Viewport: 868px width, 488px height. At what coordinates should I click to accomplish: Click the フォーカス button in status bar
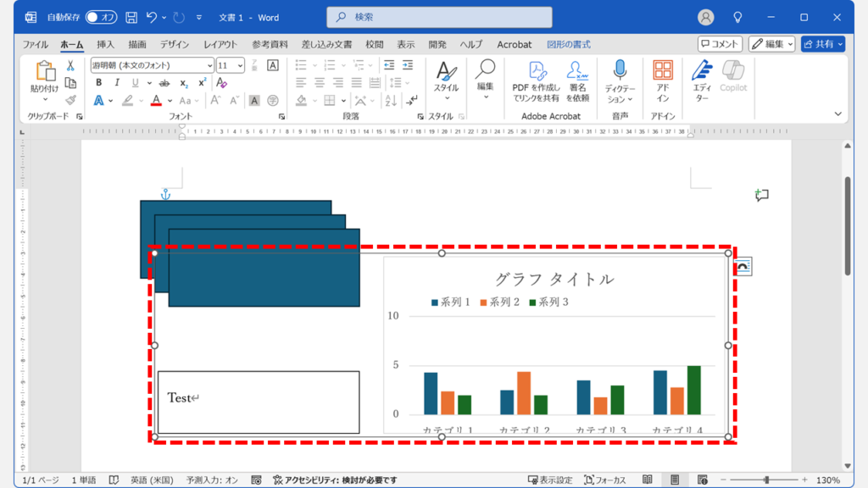605,480
